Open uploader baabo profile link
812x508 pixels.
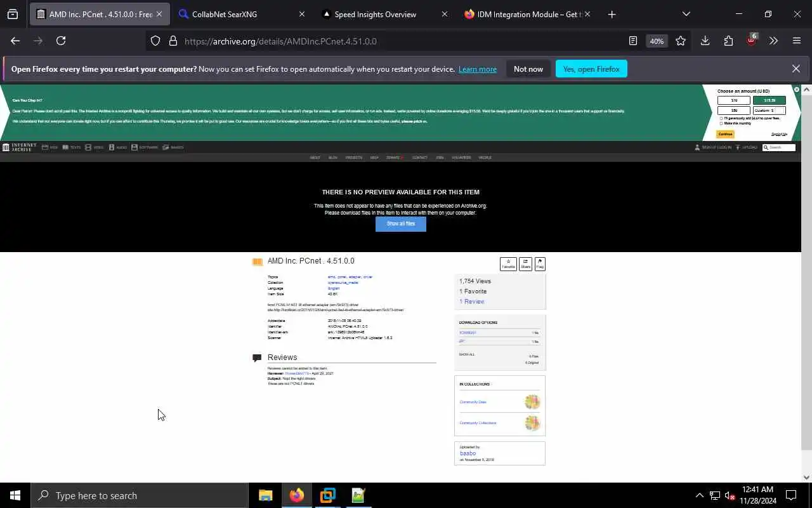click(x=468, y=453)
